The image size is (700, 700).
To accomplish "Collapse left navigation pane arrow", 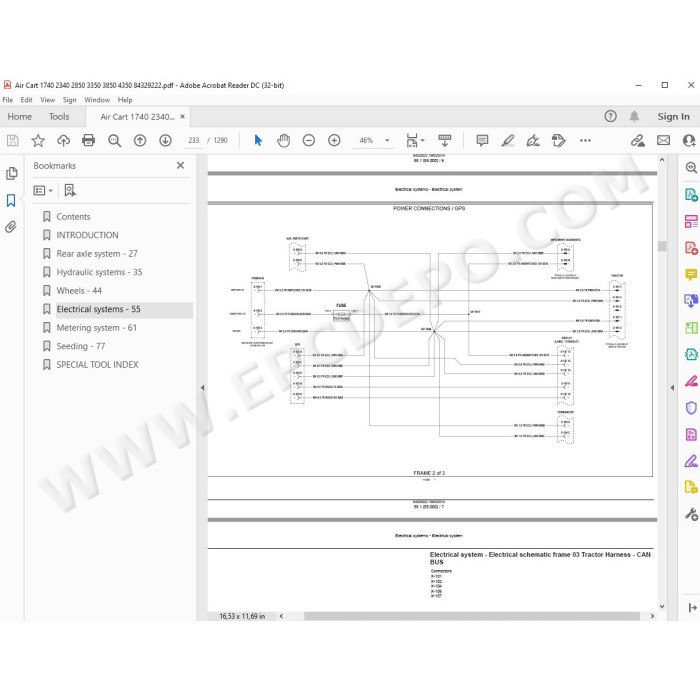I will pos(202,388).
